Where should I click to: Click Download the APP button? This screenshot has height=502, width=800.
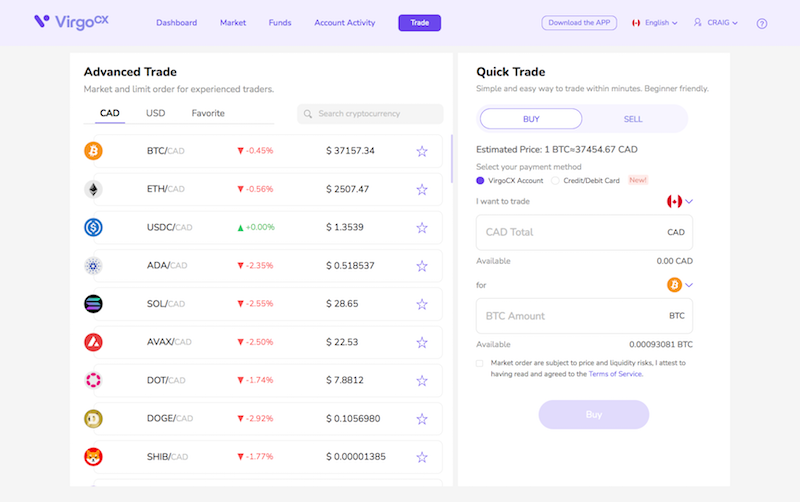coord(579,23)
